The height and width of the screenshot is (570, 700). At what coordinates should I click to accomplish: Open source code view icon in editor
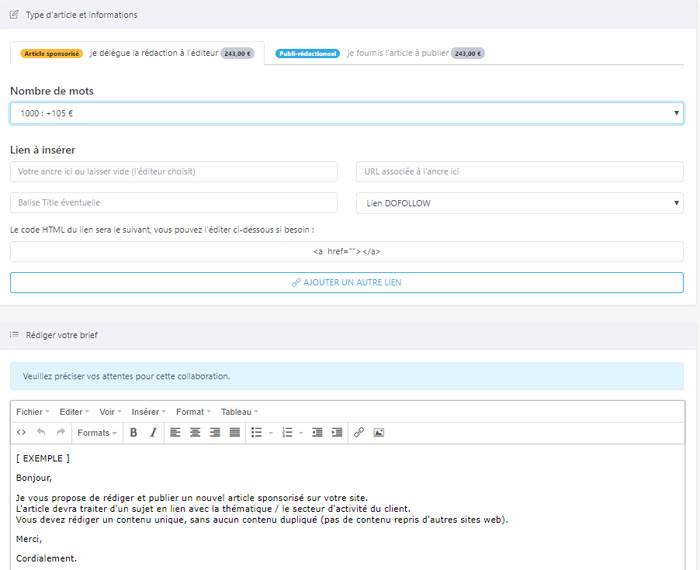pyautogui.click(x=22, y=432)
